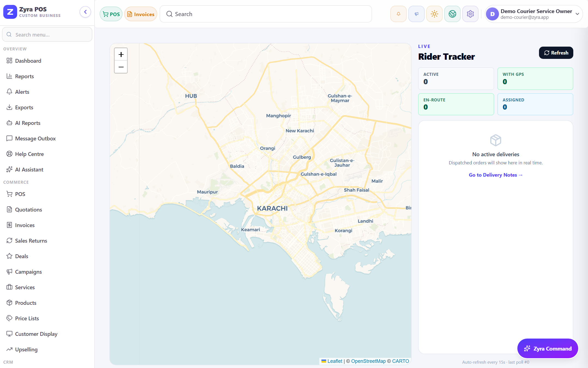Click the Price Lists tag icon

(10, 318)
